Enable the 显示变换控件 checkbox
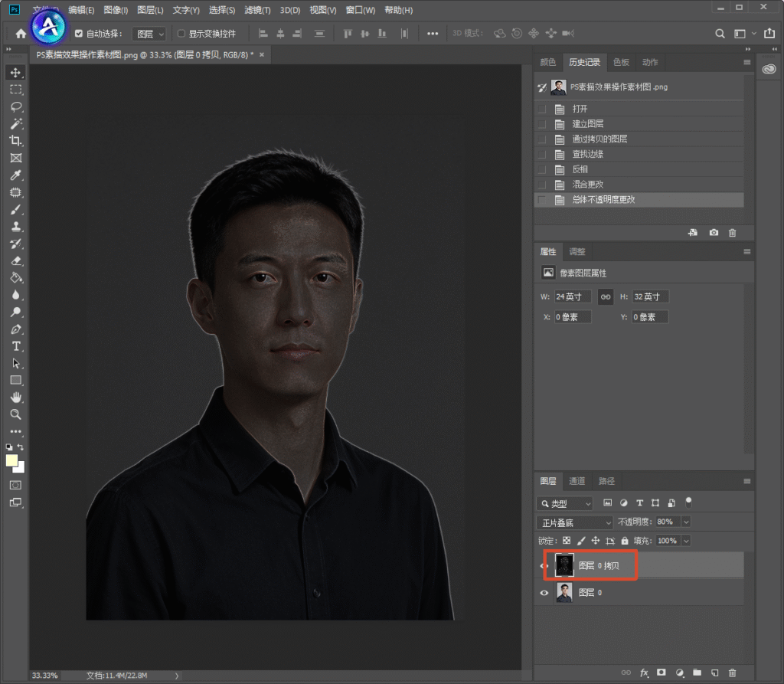The height and width of the screenshot is (684, 784). point(181,34)
